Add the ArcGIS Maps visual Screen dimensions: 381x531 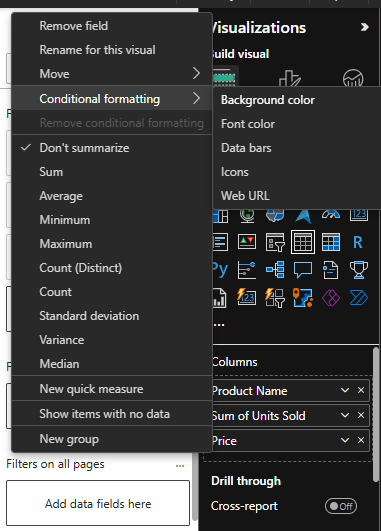point(303,298)
